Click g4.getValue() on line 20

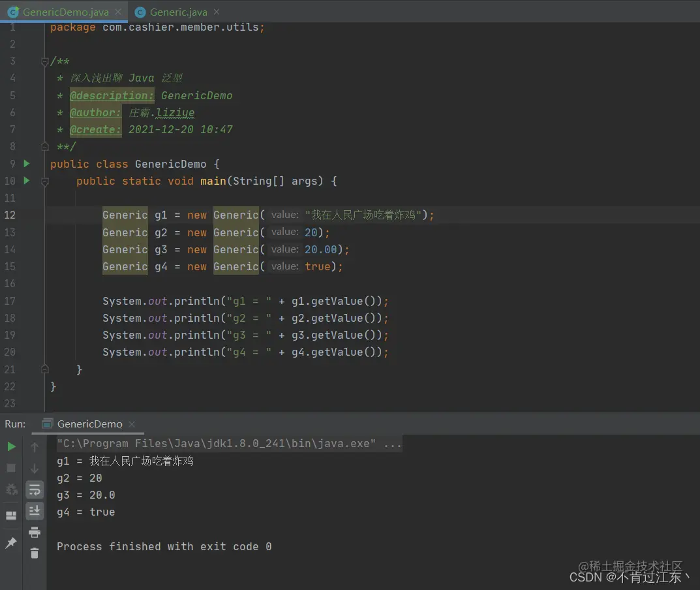[x=337, y=352]
